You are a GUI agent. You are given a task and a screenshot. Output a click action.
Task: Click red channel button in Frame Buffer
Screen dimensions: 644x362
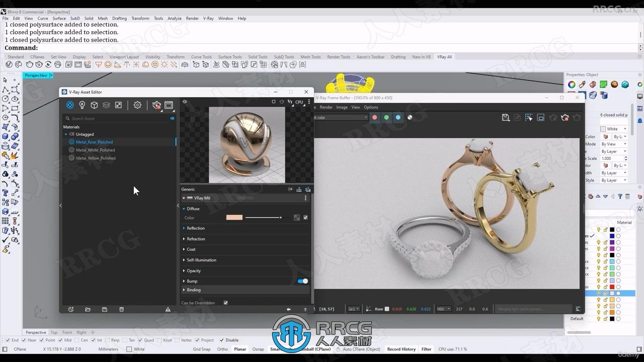374,118
